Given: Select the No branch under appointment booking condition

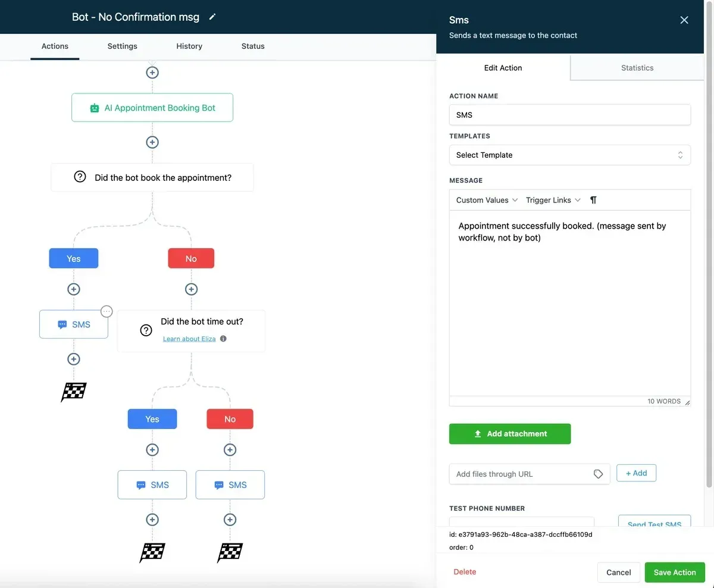Looking at the screenshot, I should pos(191,258).
